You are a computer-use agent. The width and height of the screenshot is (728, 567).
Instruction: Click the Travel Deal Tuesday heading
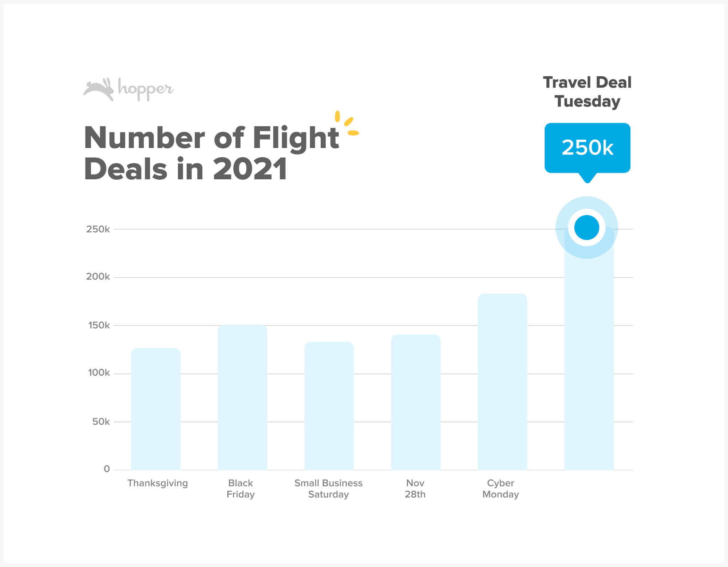coord(587,92)
